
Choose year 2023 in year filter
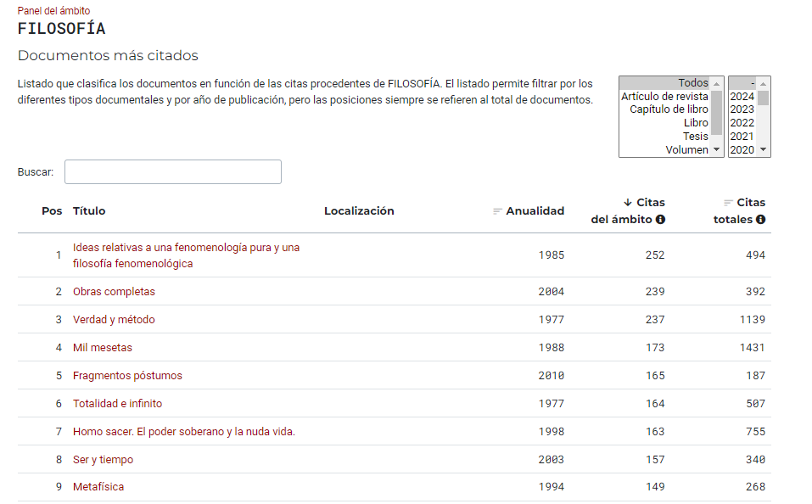742,109
